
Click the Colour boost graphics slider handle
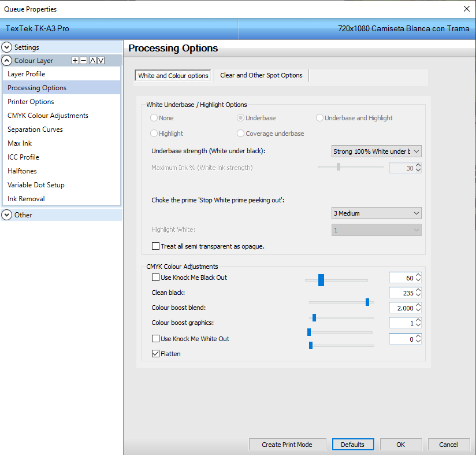click(309, 332)
